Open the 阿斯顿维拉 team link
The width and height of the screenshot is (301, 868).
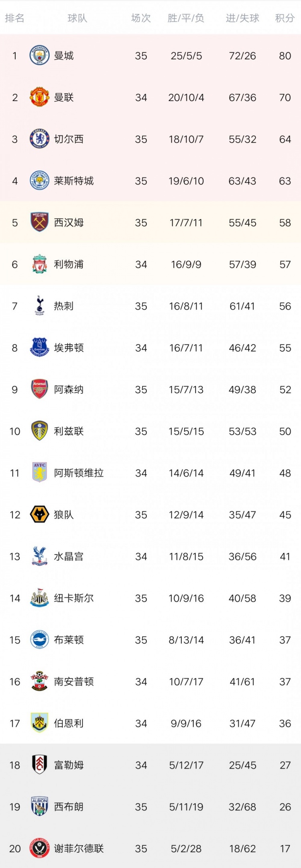[x=79, y=473]
